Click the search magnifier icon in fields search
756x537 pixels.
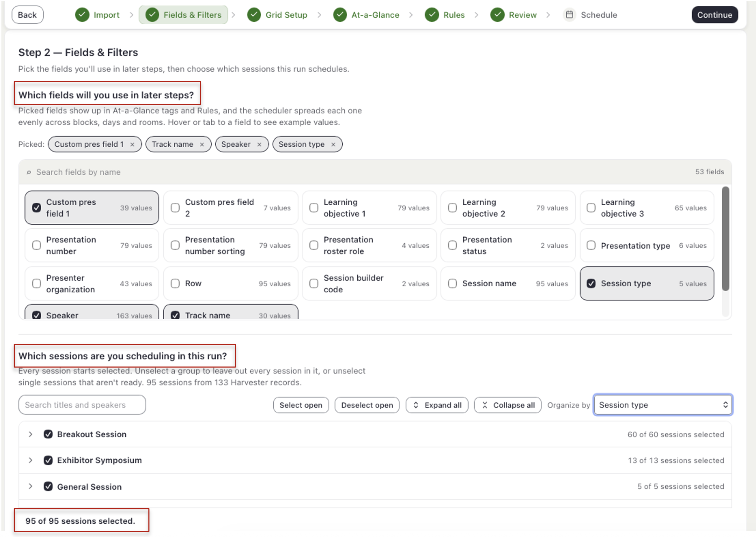click(29, 172)
